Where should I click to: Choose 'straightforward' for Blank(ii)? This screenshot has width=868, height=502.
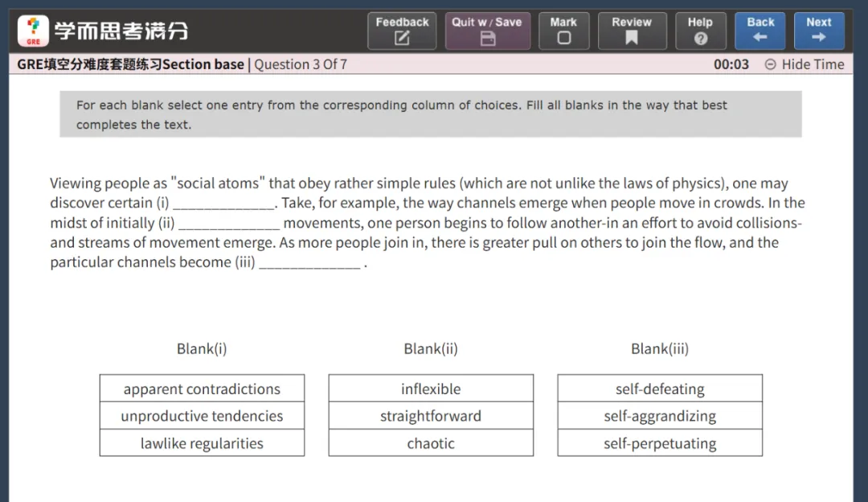(x=431, y=416)
